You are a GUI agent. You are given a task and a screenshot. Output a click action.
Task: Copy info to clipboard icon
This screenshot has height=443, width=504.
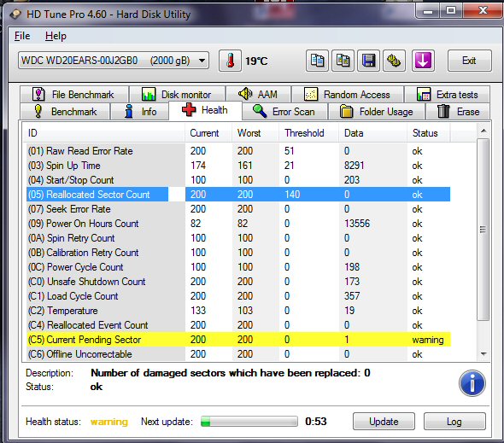click(317, 61)
